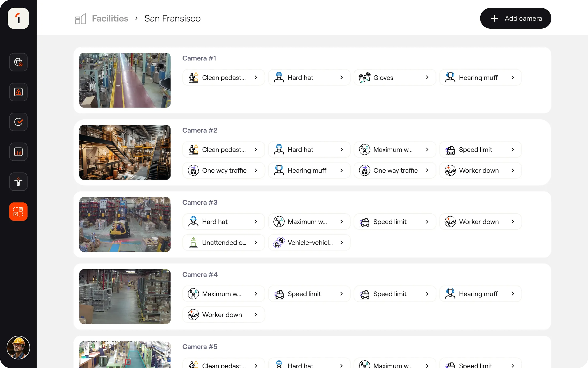
Task: Click the Invisible AI logo at the top
Action: click(x=18, y=18)
